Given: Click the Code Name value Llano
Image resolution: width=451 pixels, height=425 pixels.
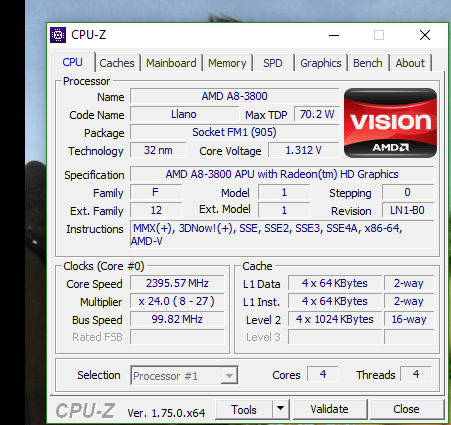Looking at the screenshot, I should (x=184, y=114).
